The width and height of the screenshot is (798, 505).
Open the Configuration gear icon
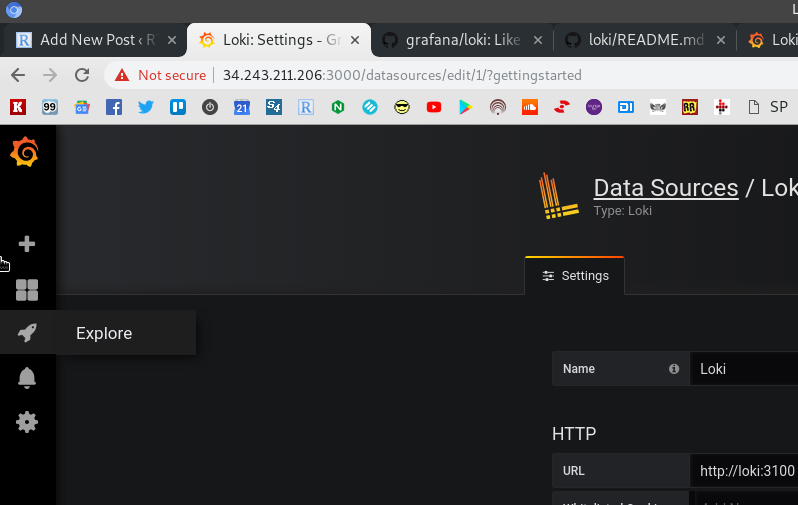point(27,422)
